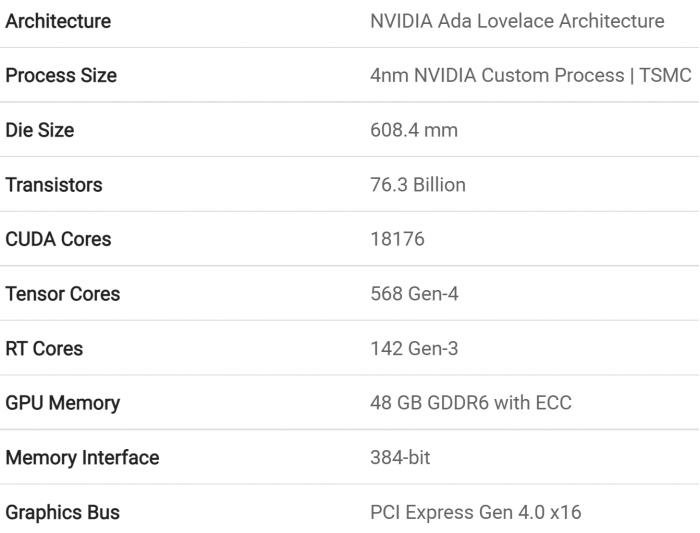Click the Process Size label
The width and height of the screenshot is (700, 533).
coord(61,75)
